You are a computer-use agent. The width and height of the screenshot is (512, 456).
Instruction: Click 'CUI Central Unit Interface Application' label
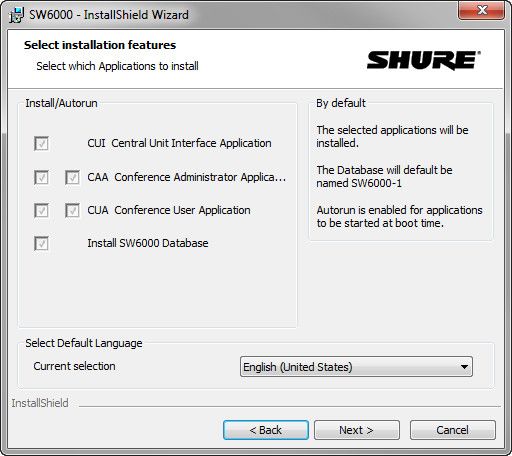click(179, 143)
